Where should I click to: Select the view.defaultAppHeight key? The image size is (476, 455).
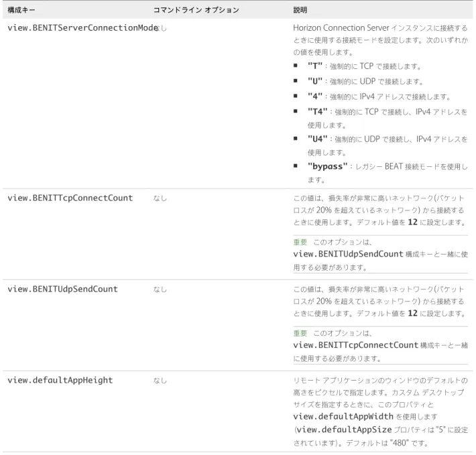60,380
